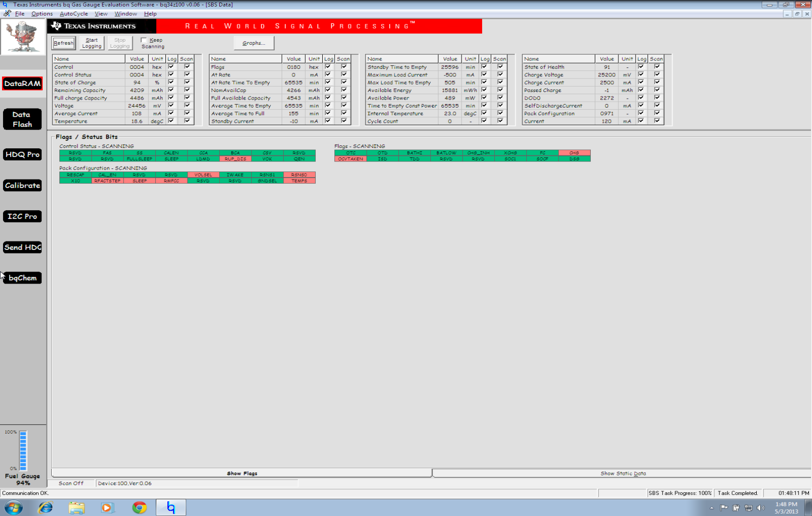Image resolution: width=812 pixels, height=516 pixels.
Task: Toggle the Log checkbox for Charge Voltage
Action: [x=641, y=74]
